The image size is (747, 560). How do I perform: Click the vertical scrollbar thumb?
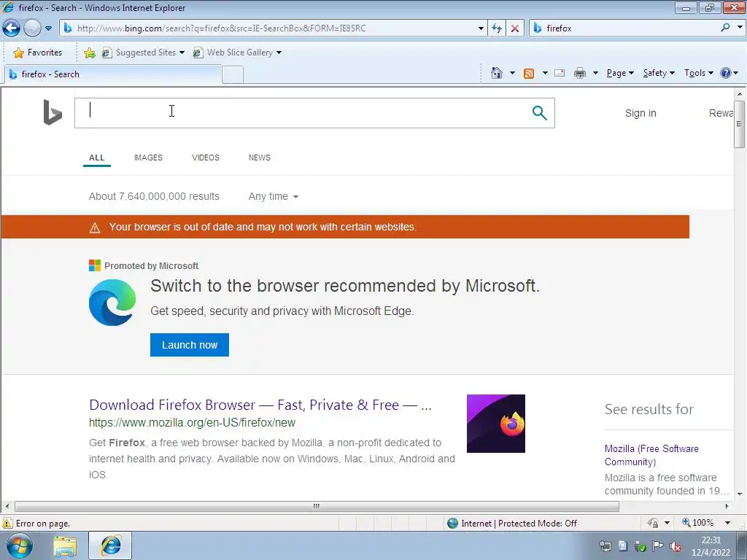740,124
